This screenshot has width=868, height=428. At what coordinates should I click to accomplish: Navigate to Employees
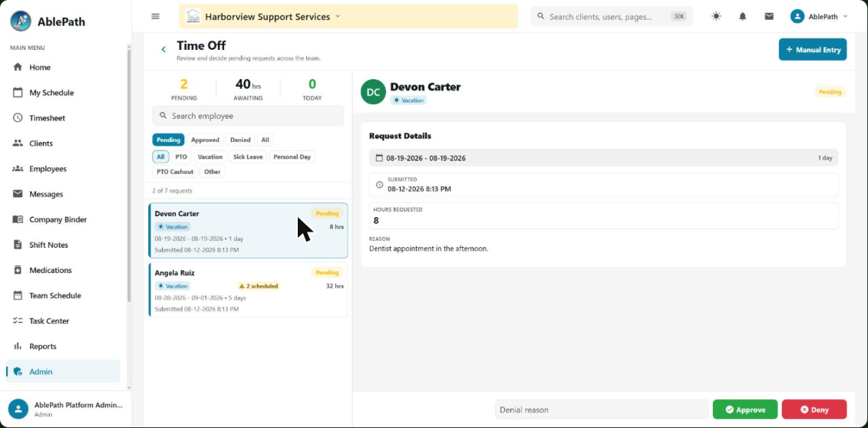coord(63,169)
